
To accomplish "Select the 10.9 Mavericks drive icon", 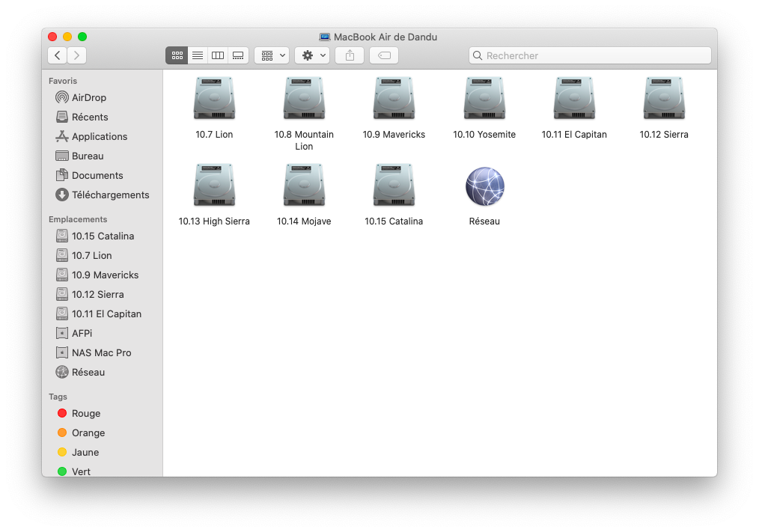I will click(x=394, y=98).
